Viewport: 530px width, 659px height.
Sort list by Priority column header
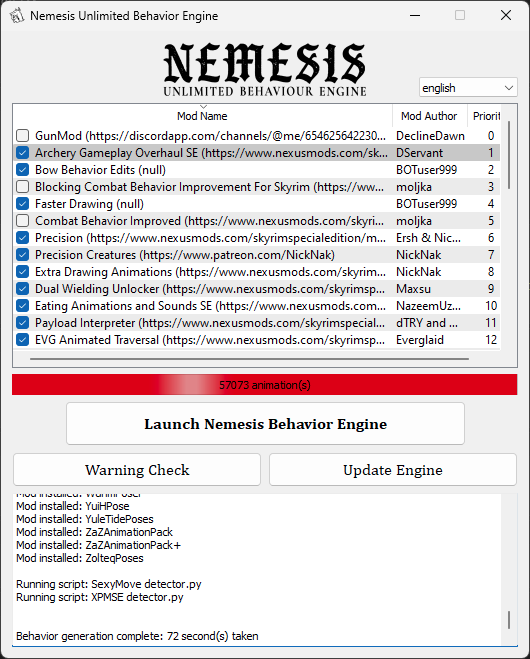coord(486,116)
